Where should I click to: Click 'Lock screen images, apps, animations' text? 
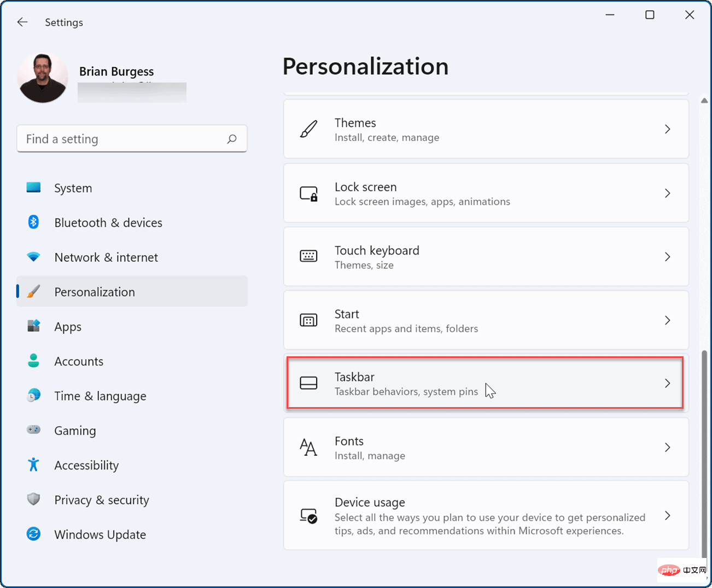[x=422, y=202]
